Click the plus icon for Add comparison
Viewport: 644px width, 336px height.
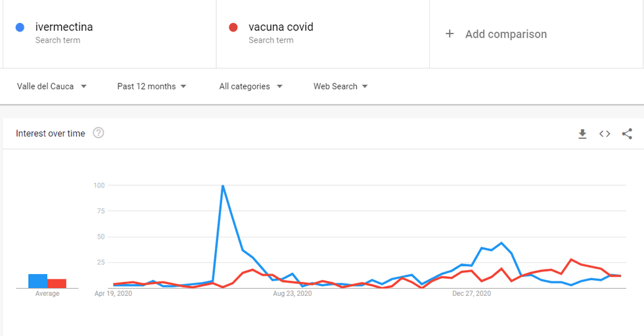tap(449, 34)
